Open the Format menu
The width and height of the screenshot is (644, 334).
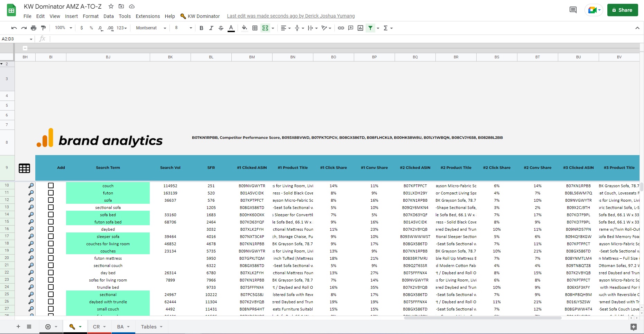(91, 16)
